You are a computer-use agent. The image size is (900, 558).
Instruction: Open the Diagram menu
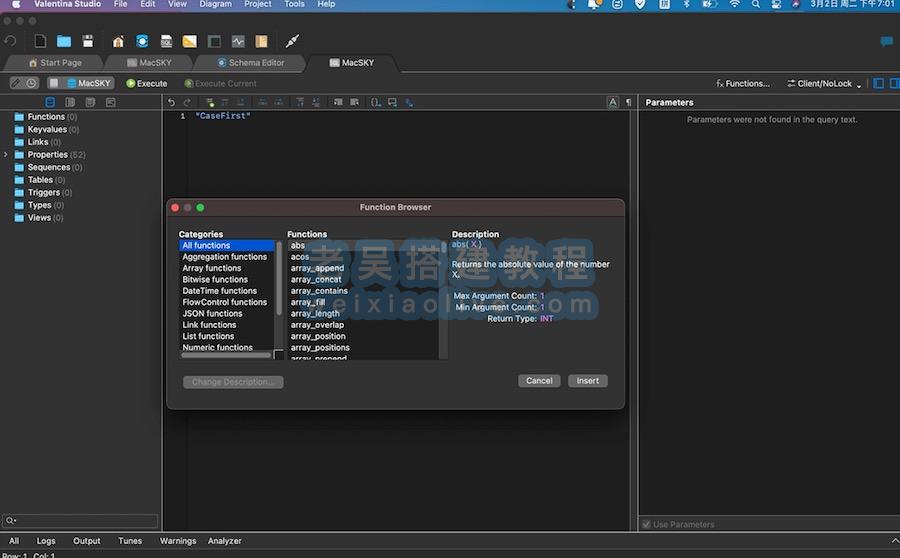[215, 4]
